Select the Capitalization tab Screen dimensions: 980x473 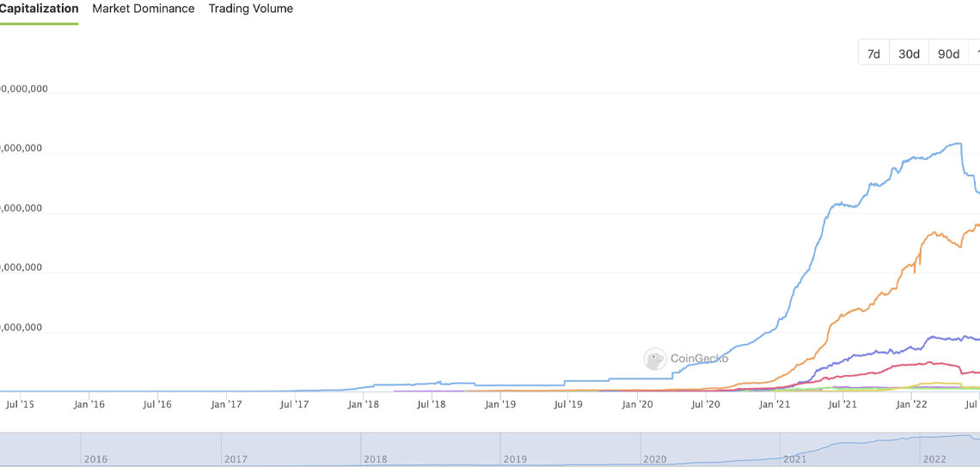coord(39,9)
